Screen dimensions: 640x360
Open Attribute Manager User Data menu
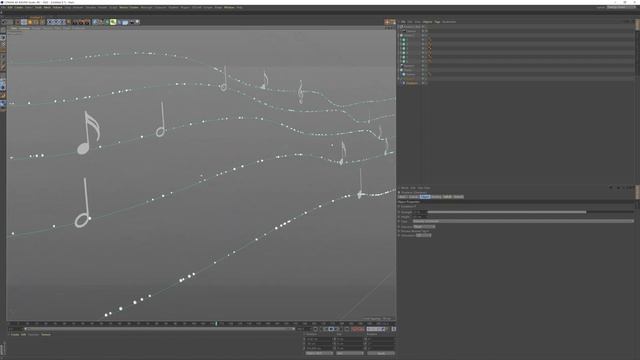424,188
